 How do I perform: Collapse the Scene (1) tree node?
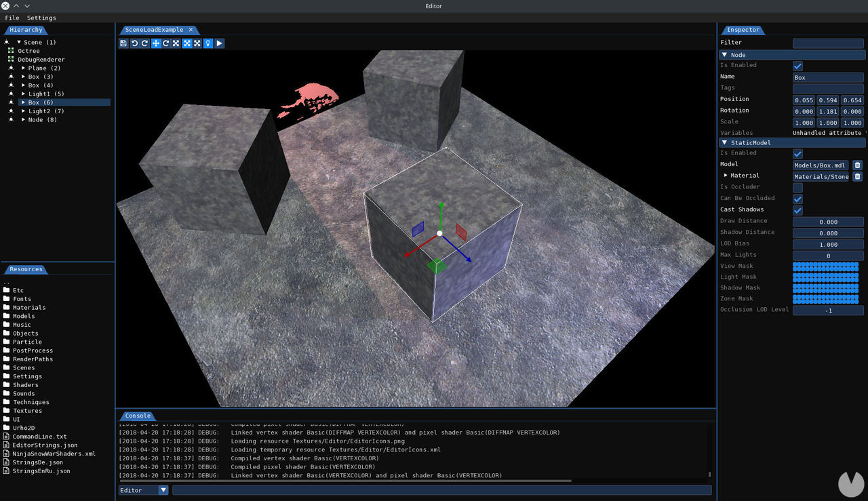[x=19, y=42]
